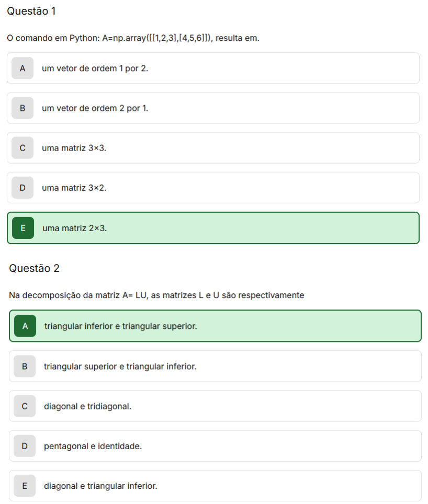The width and height of the screenshot is (428, 504).
Task: Pick answer 'diagonal e triangular inferior'
Action: point(215,486)
